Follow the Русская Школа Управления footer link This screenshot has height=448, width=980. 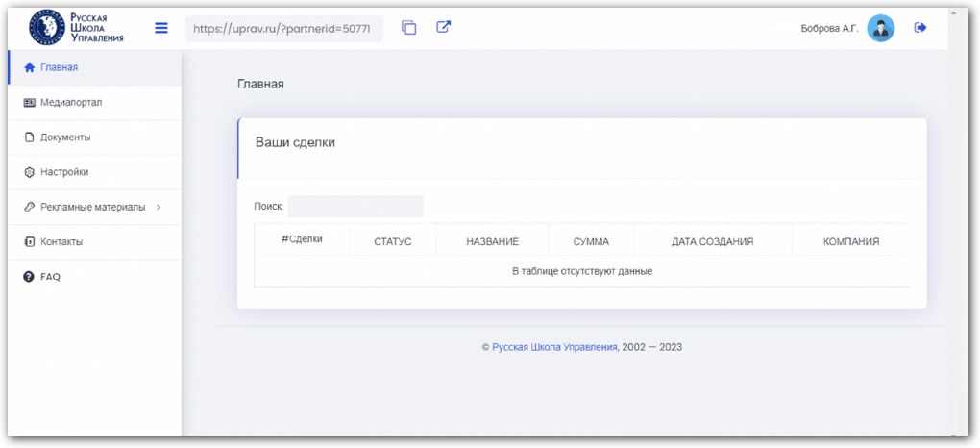pyautogui.click(x=554, y=347)
